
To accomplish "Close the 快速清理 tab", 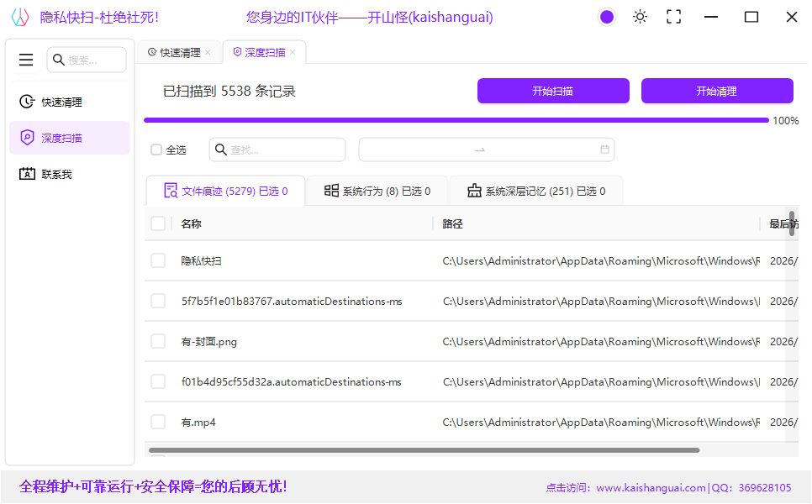I will click(x=208, y=52).
